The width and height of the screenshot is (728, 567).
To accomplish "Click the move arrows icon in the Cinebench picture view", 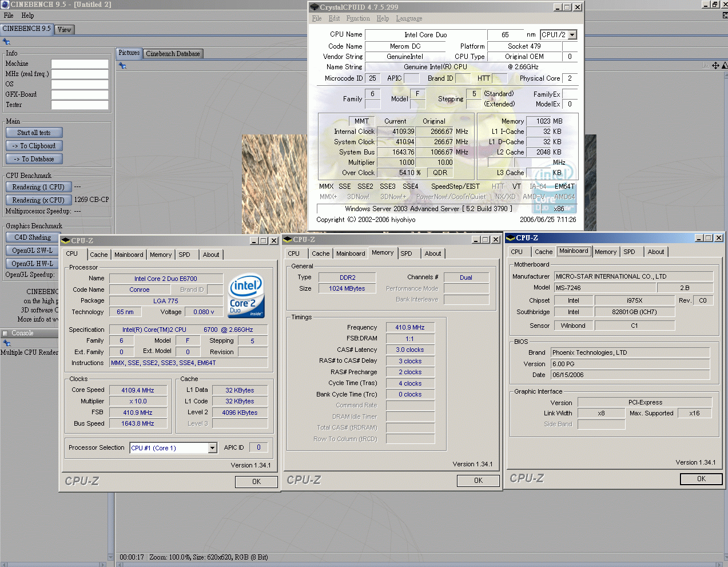I will 715,66.
